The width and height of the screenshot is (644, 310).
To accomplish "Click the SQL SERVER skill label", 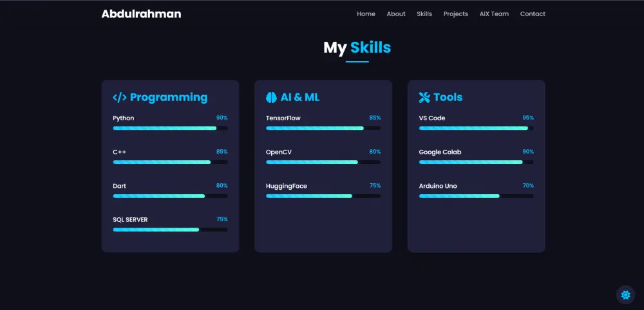I will (x=130, y=220).
